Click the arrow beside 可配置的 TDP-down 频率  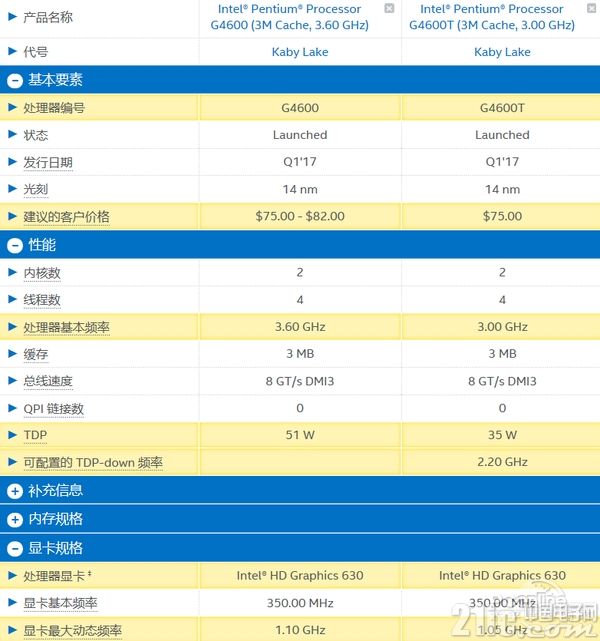coord(12,462)
